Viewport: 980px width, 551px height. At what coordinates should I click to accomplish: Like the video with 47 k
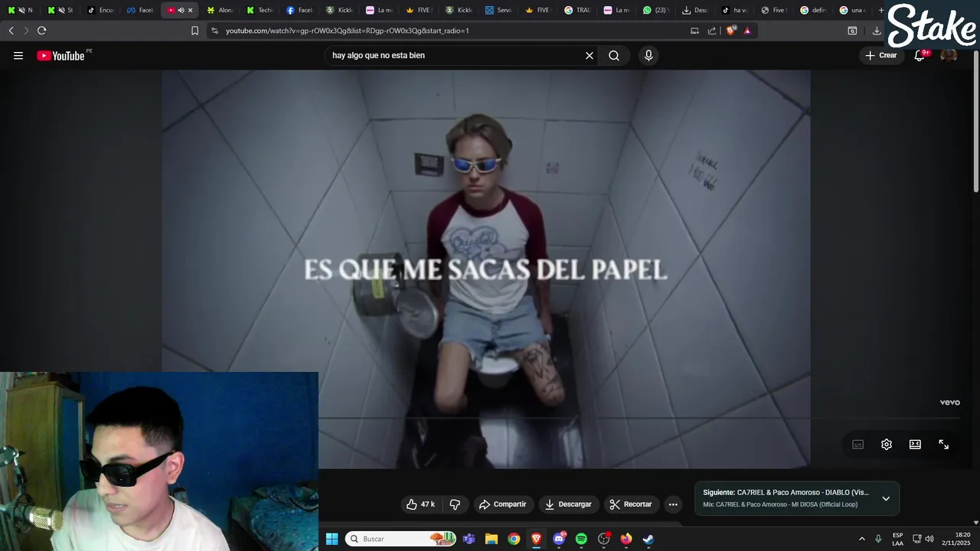point(420,504)
